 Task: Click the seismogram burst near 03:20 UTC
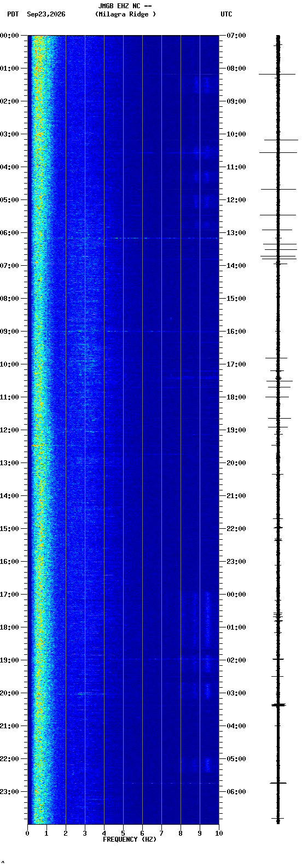pos(278,705)
